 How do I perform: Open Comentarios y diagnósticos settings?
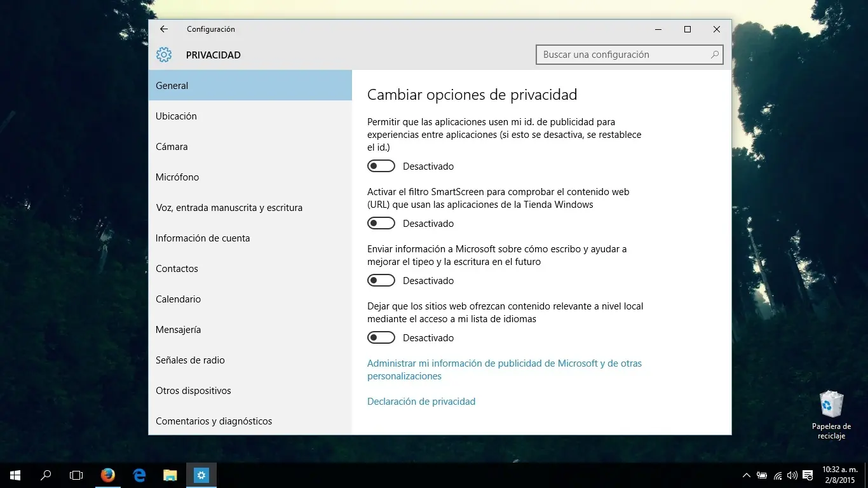250,420
